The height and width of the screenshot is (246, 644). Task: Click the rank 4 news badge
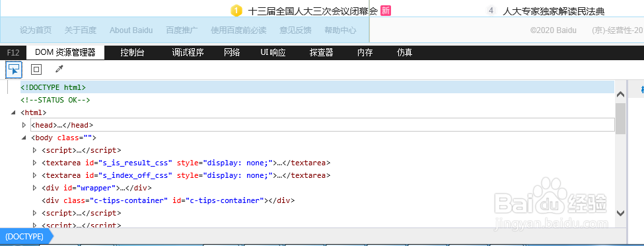[x=491, y=11]
